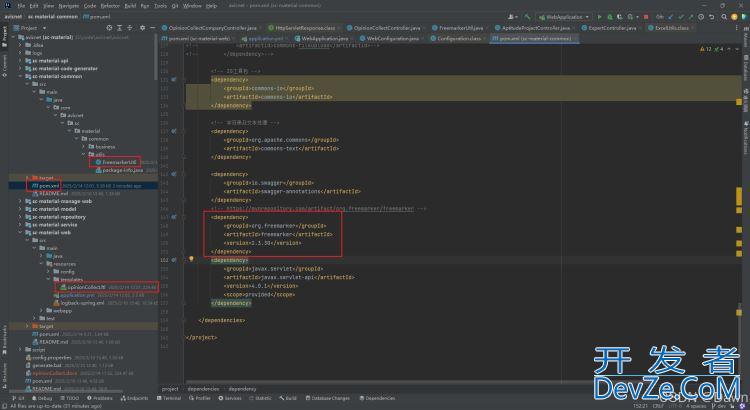Click the Locate/Select Opened File icon in Project panel
This screenshot has height=410, width=750.
110,28
